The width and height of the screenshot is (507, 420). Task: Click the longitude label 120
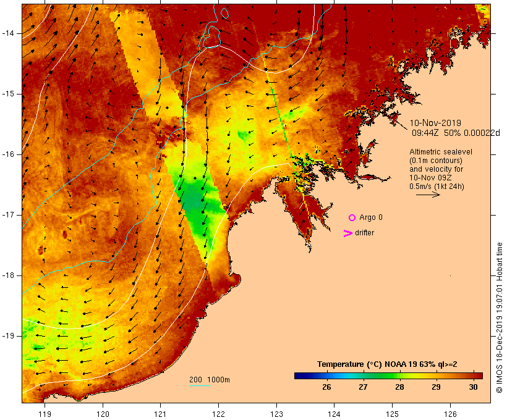coord(103,414)
